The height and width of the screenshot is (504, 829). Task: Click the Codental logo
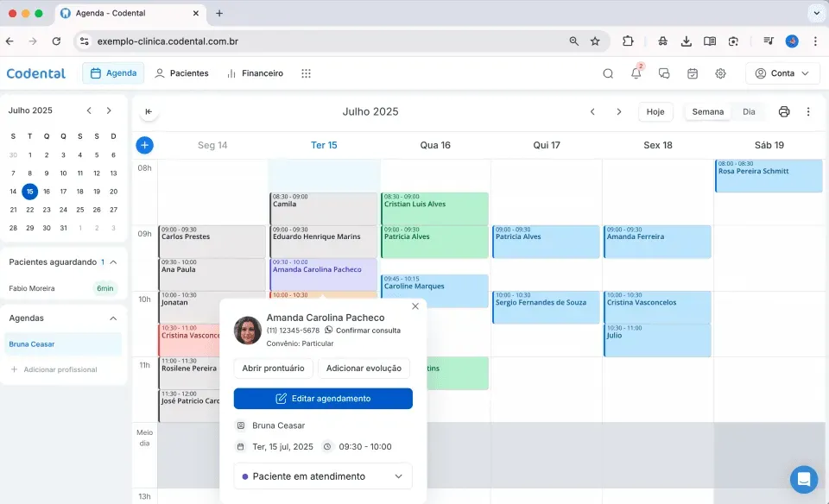[x=36, y=73]
